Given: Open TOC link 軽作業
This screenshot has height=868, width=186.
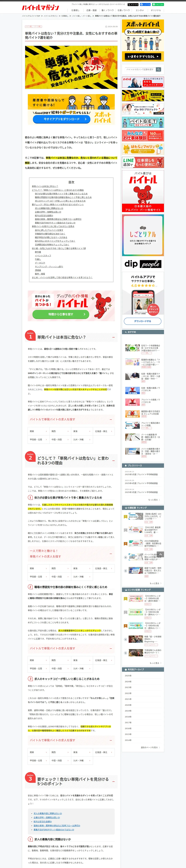Looking at the screenshot, I should pyautogui.click(x=38, y=252).
